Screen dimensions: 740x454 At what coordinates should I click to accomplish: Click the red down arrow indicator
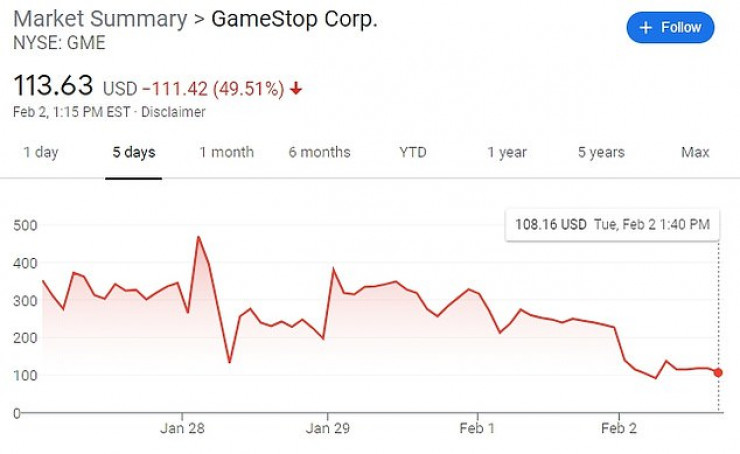[296, 88]
